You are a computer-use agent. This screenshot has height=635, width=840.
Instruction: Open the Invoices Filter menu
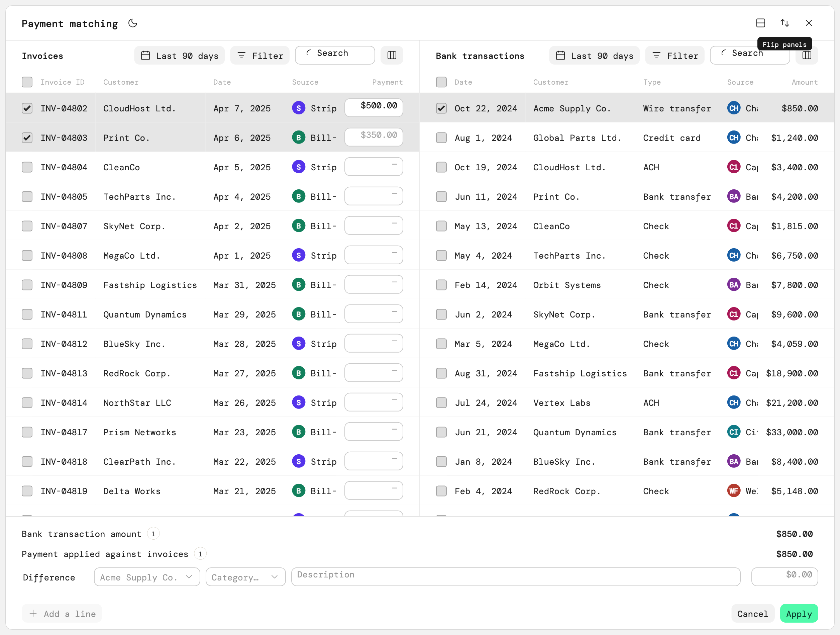tap(260, 56)
